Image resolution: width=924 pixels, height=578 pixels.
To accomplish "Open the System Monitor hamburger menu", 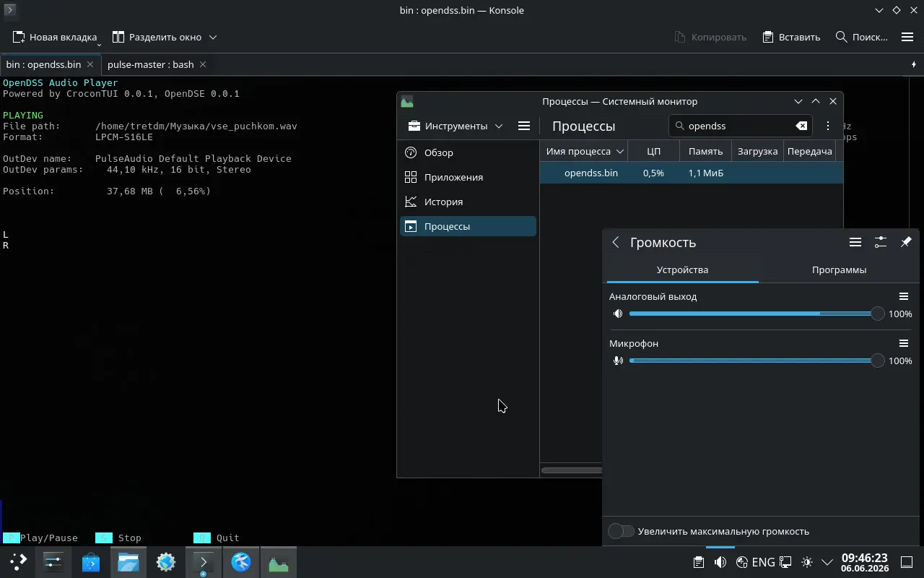I will point(524,126).
